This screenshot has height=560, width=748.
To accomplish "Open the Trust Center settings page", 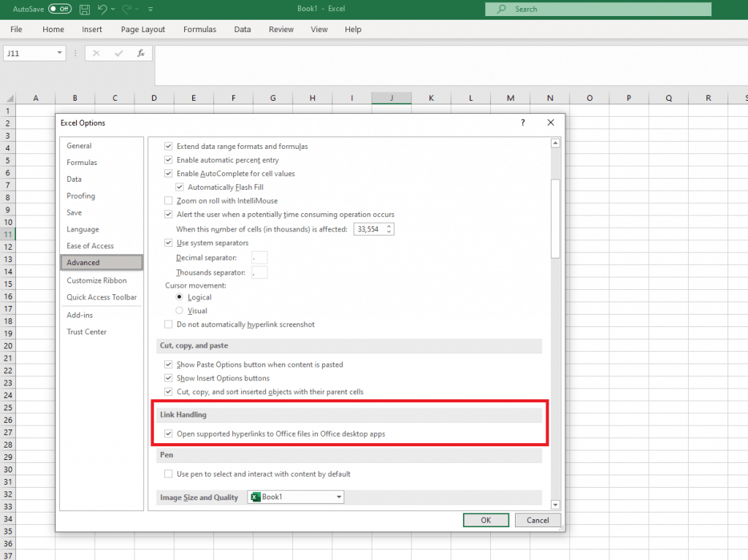I will tap(86, 331).
